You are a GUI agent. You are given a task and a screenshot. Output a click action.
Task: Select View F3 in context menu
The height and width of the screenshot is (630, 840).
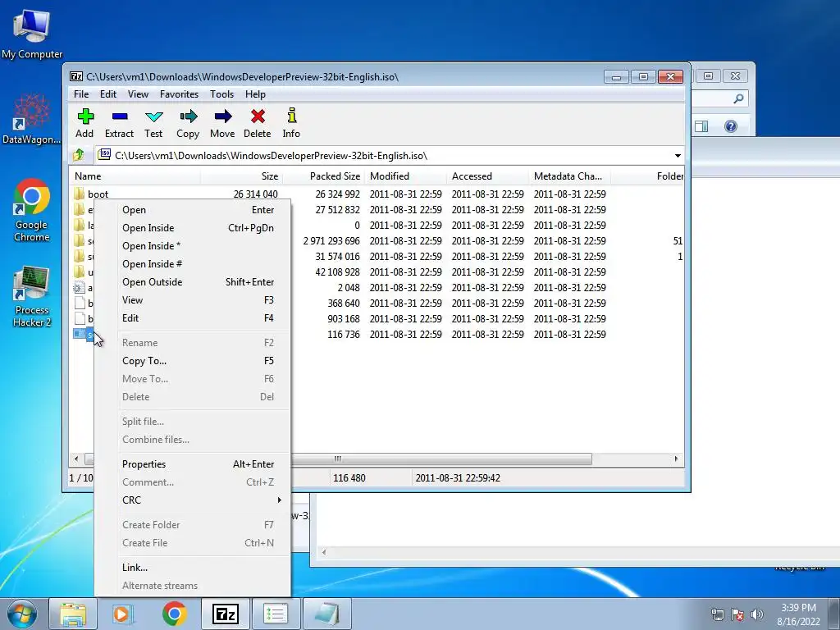(x=192, y=300)
